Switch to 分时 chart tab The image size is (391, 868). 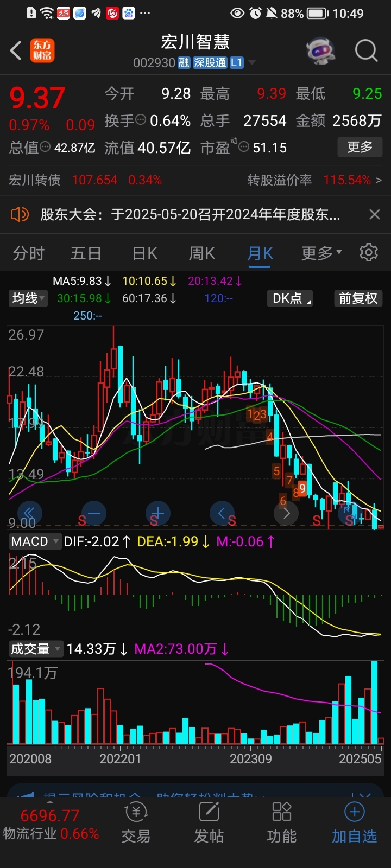[x=28, y=253]
